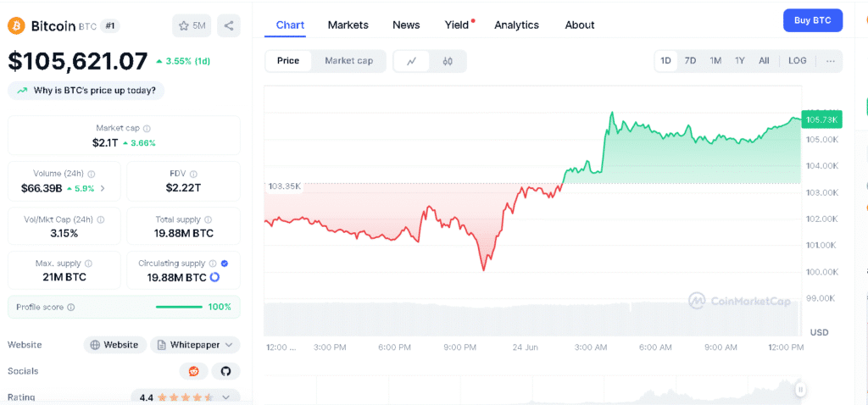Click the 103.35K open price label
The width and height of the screenshot is (868, 405).
[x=284, y=186]
